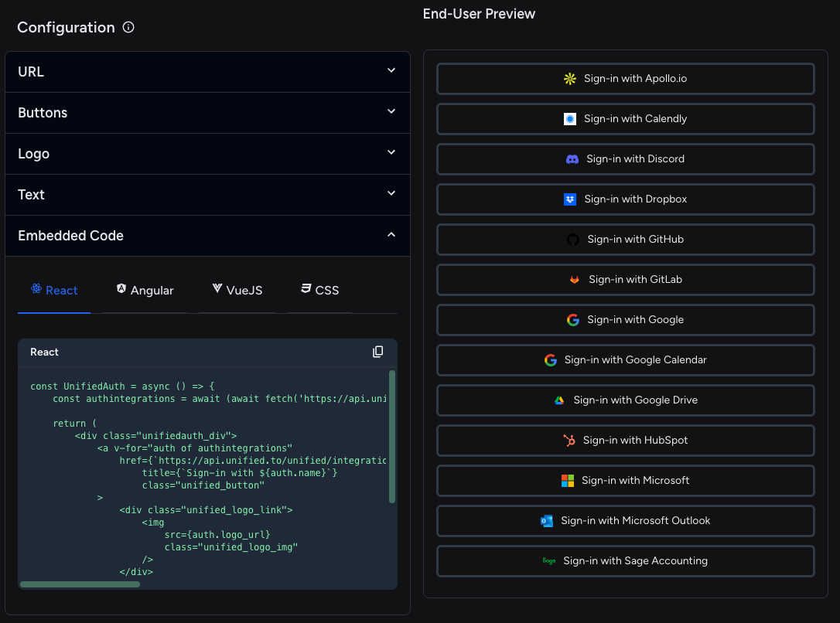Expand the Logo section chevron
The height and width of the screenshot is (623, 840).
click(x=391, y=152)
